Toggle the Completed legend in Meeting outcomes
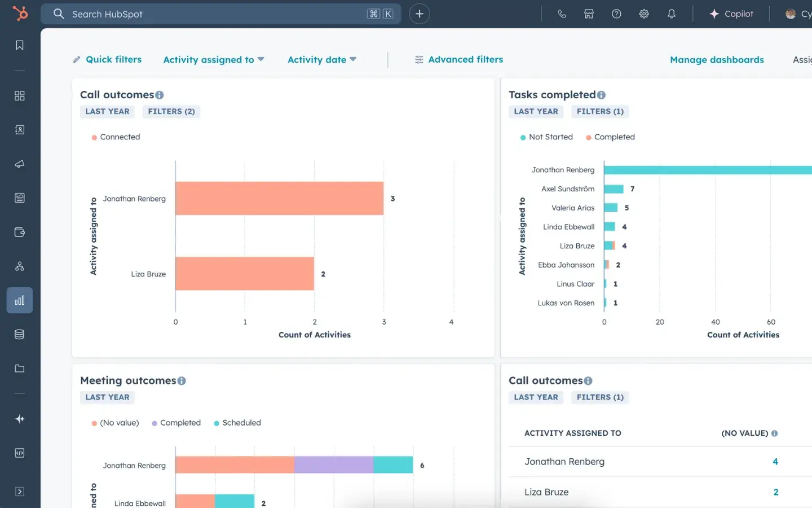 [176, 423]
